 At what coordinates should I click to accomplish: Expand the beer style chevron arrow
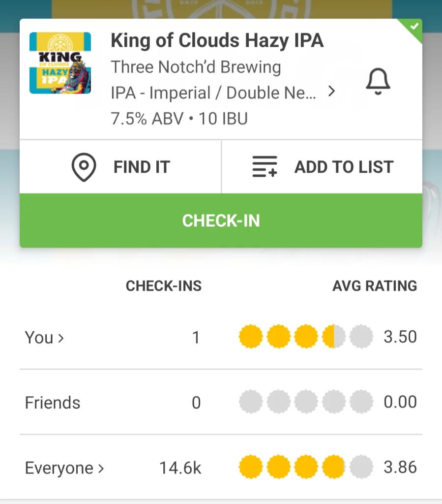click(332, 92)
